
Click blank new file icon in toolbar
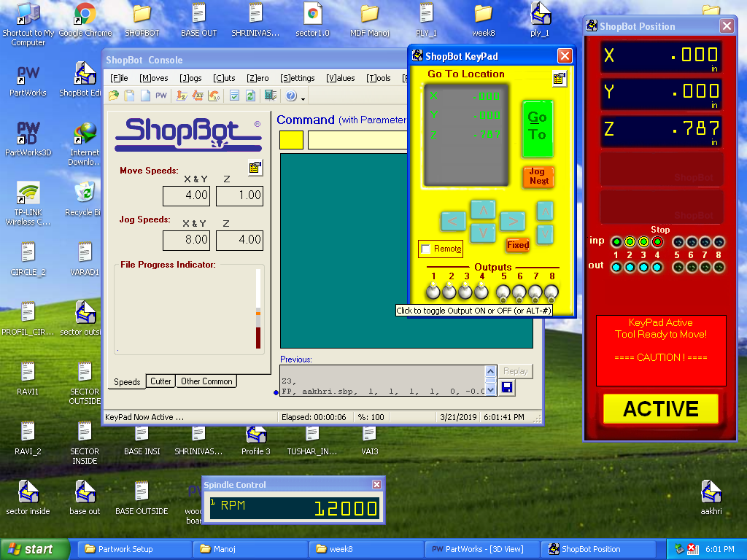[x=145, y=96]
